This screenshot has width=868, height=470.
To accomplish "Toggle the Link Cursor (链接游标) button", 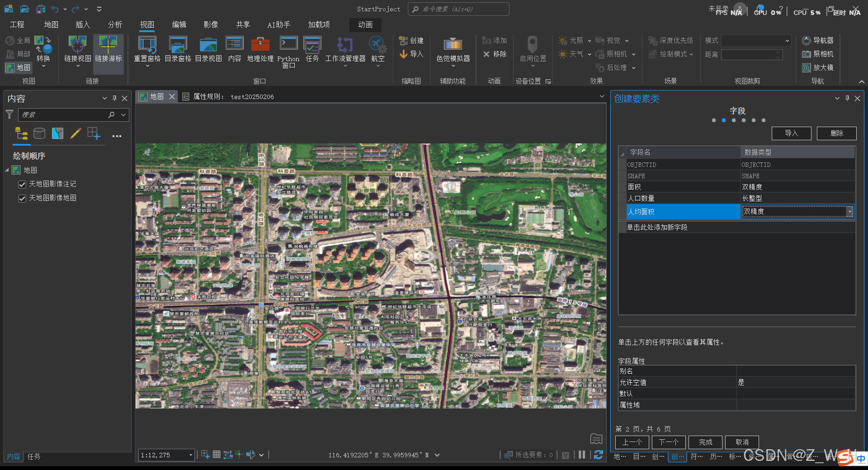I will click(108, 44).
